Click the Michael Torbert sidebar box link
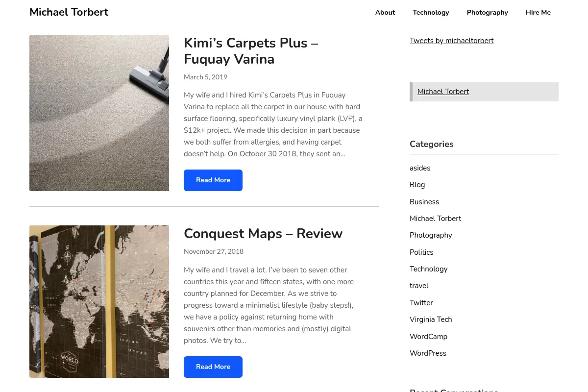Viewport: 588px width, 392px height. tap(443, 92)
